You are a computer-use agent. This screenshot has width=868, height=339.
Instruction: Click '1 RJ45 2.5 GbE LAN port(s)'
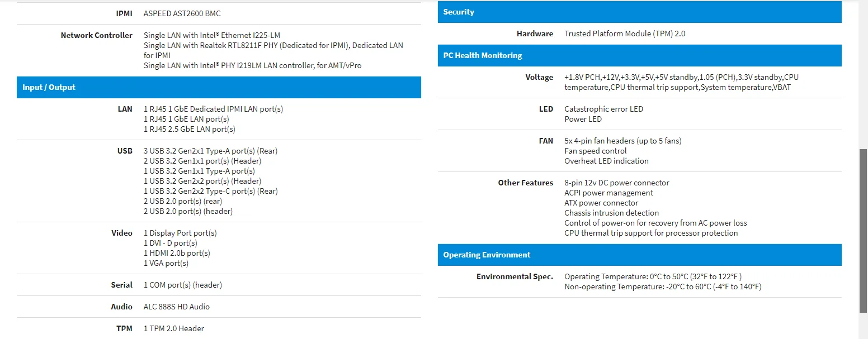click(190, 129)
